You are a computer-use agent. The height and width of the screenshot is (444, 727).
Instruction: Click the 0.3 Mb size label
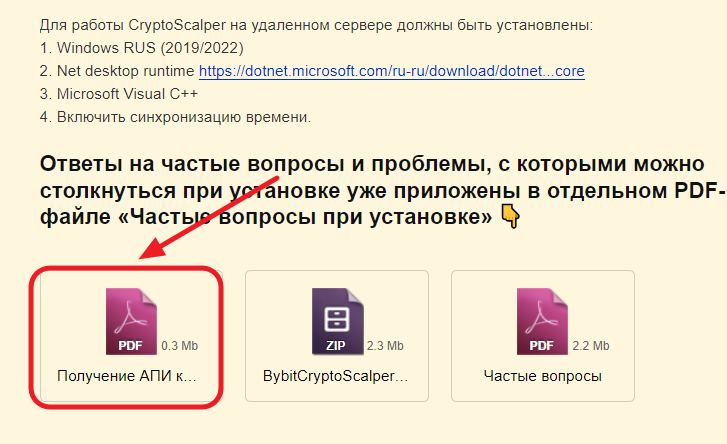pos(179,346)
